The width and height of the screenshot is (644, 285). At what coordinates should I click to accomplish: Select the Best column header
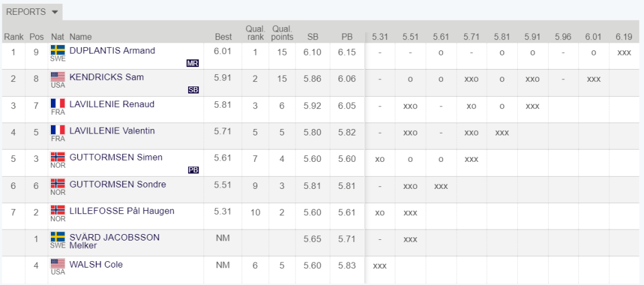tap(223, 37)
